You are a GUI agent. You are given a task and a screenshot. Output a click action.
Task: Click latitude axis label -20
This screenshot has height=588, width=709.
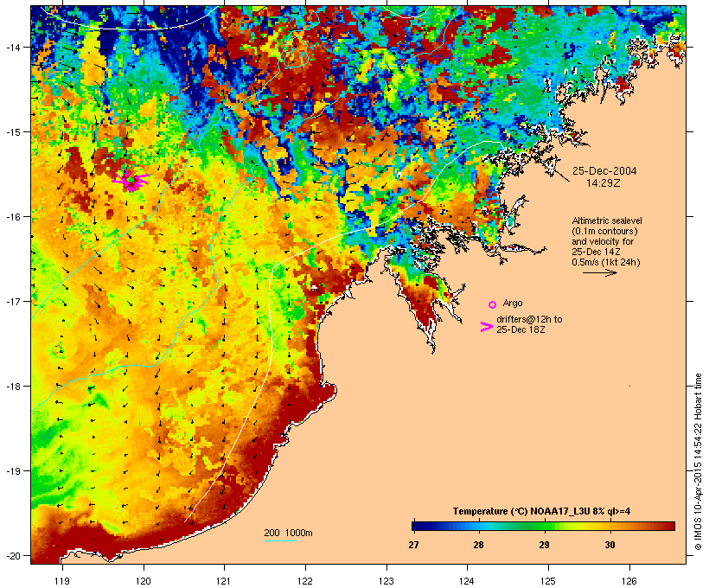click(12, 555)
